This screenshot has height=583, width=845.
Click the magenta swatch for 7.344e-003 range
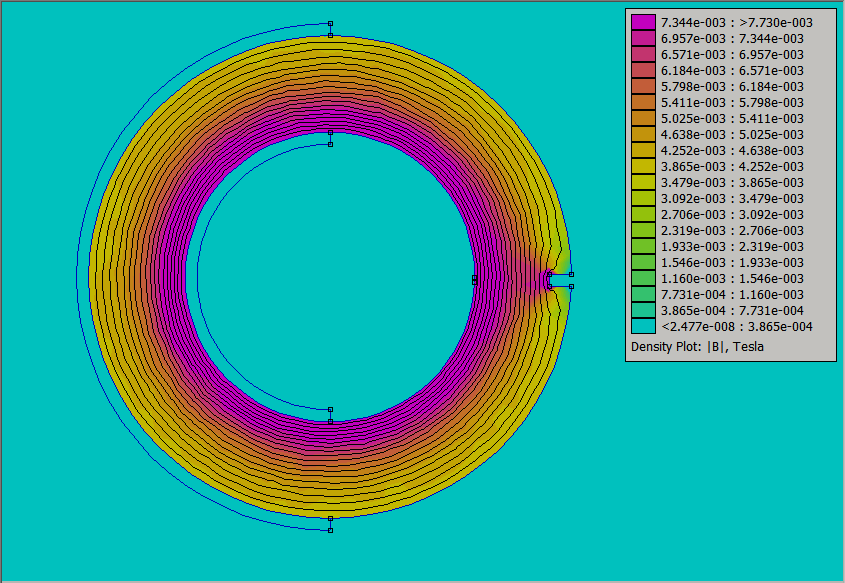(643, 22)
